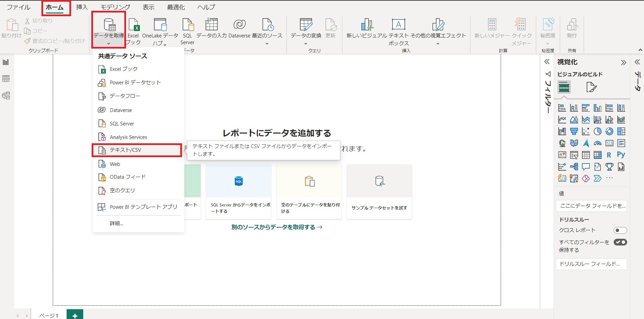Pick the Python visual
This screenshot has height=319, width=644.
[621, 155]
